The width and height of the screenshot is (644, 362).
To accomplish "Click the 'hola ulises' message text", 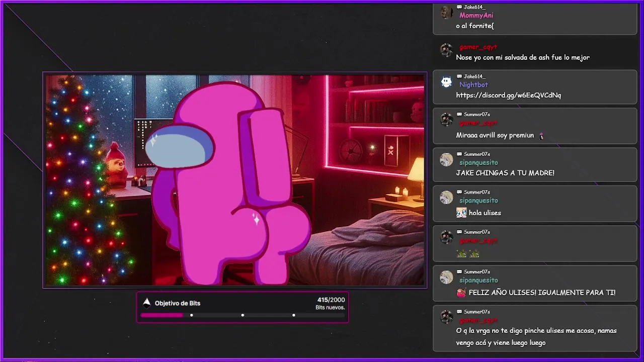I will 485,213.
